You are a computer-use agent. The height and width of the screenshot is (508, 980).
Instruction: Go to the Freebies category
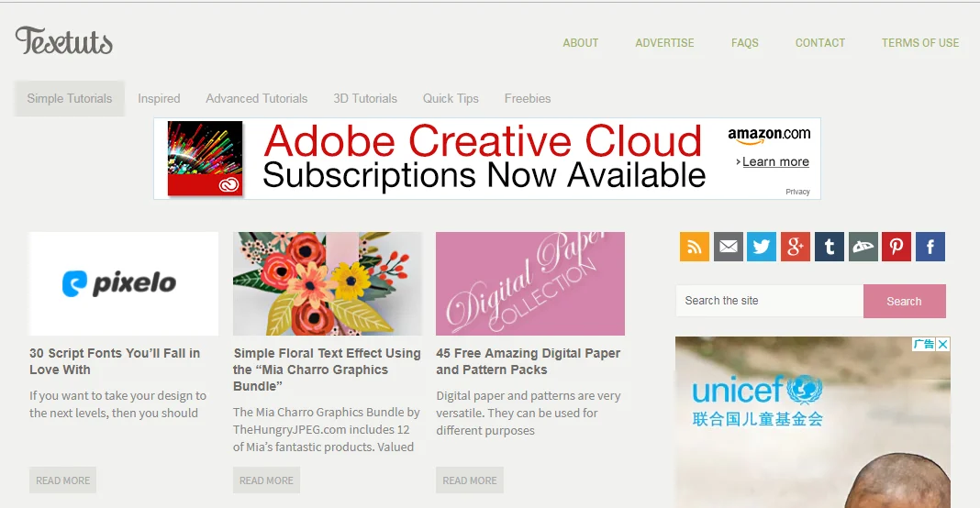528,99
